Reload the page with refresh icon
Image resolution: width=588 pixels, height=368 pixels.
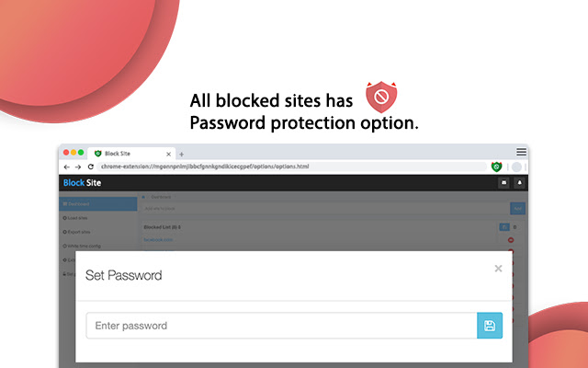coord(90,167)
